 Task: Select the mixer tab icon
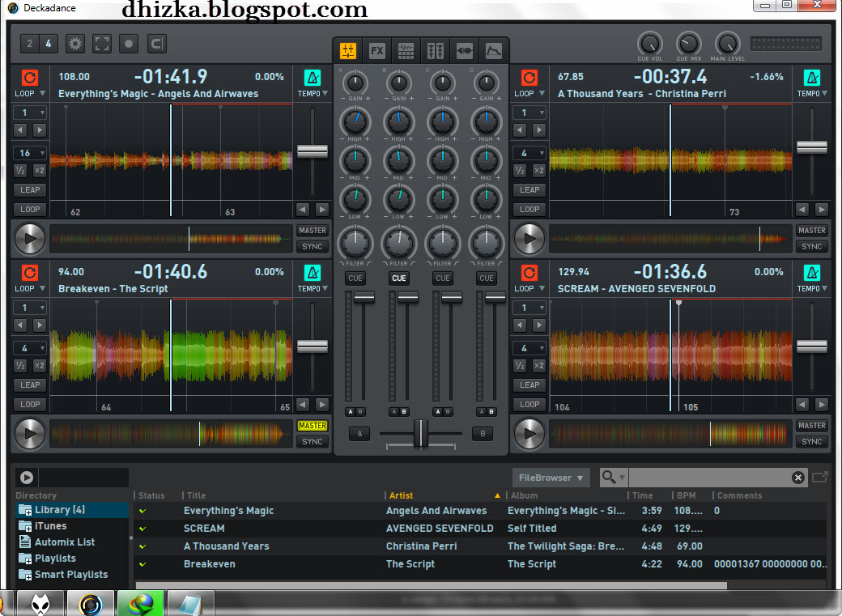(x=348, y=51)
